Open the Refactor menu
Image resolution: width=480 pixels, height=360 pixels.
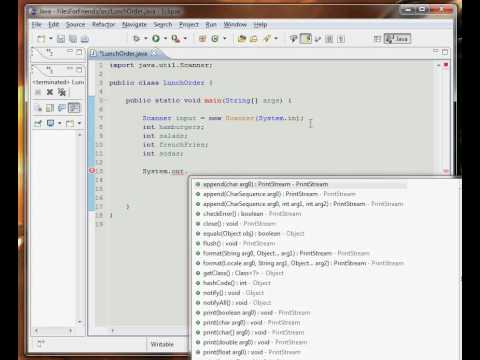pyautogui.click(x=103, y=25)
